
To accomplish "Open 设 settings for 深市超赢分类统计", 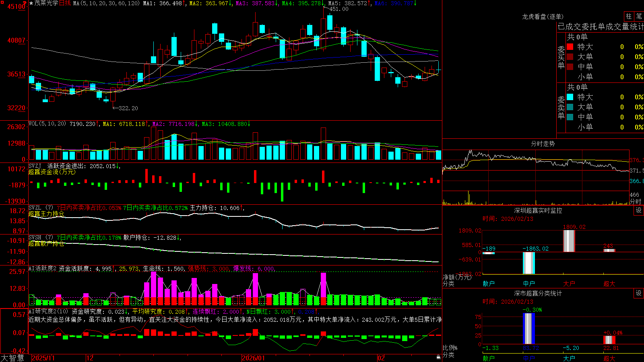I will click(639, 293).
